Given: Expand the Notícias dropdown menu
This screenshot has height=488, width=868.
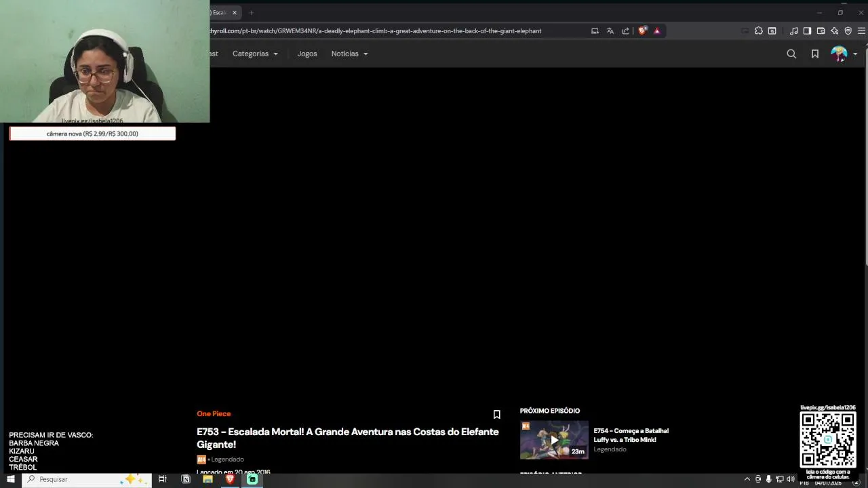Looking at the screenshot, I should pos(349,54).
